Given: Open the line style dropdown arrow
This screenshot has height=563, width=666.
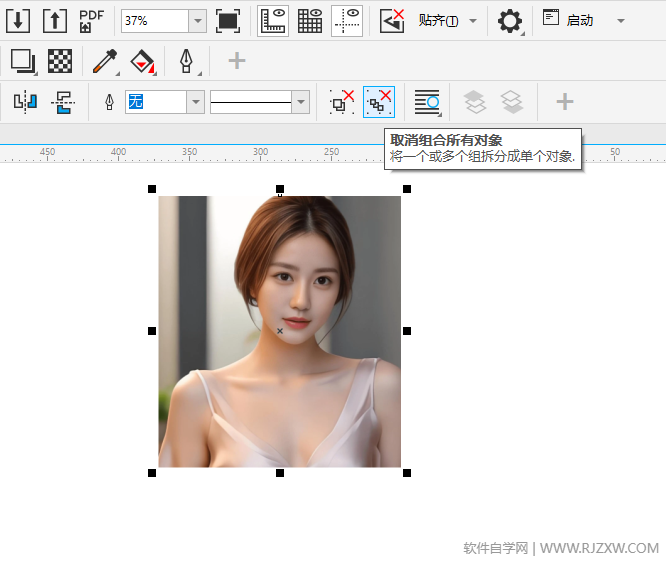Looking at the screenshot, I should tap(301, 102).
